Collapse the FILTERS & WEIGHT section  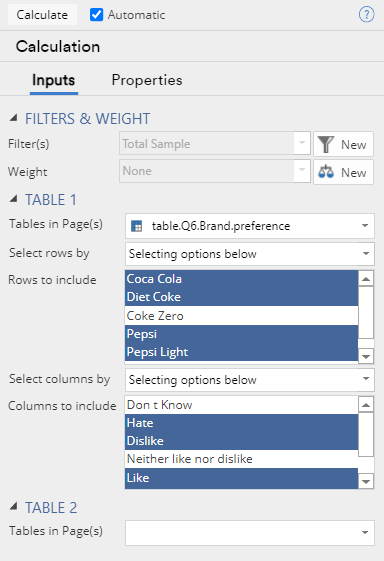tap(13, 118)
